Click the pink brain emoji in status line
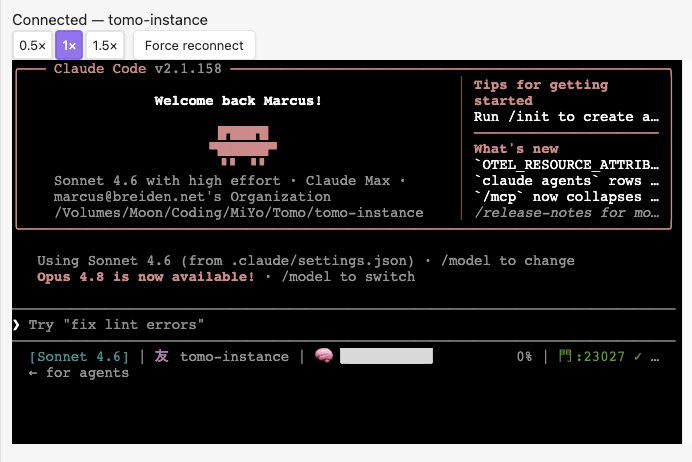 324,356
